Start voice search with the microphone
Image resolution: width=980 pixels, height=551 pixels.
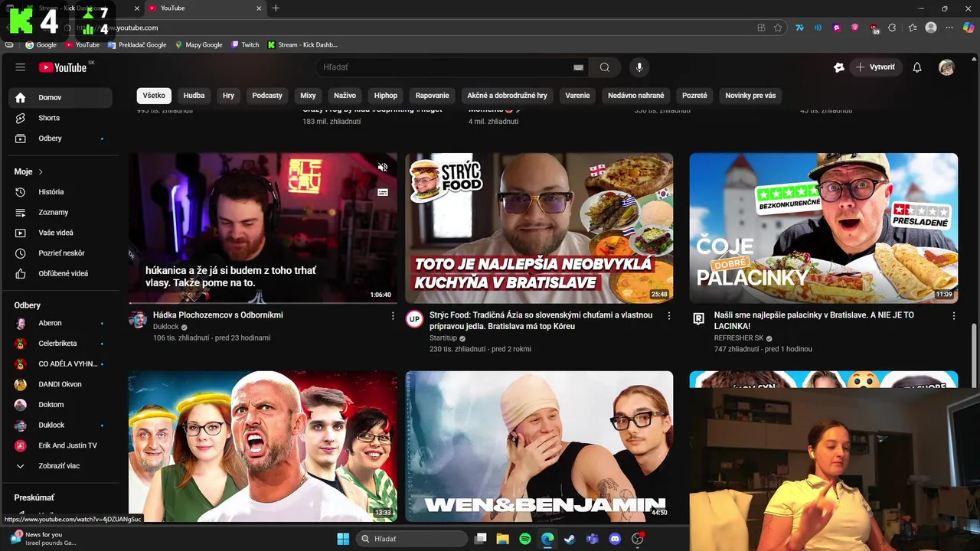tap(639, 67)
